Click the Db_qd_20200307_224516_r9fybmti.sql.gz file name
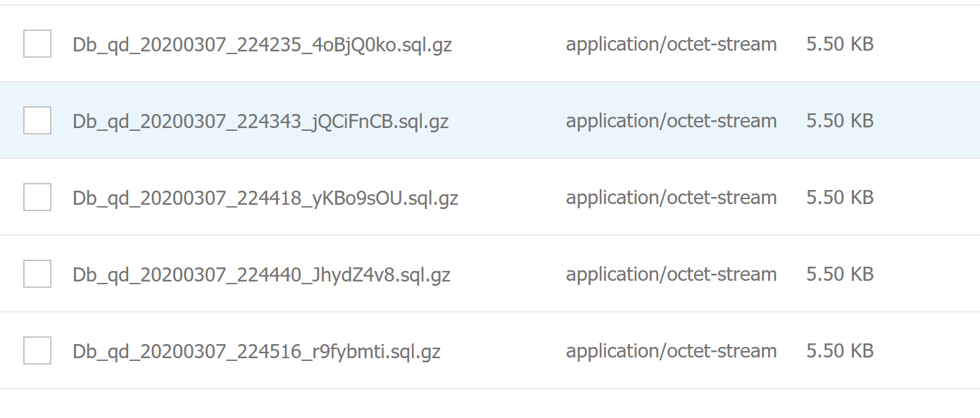Viewport: 980px width, 418px height. 256,351
